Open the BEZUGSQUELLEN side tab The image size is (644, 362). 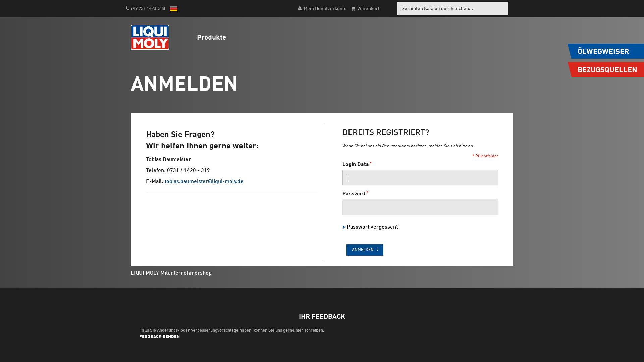(606, 70)
